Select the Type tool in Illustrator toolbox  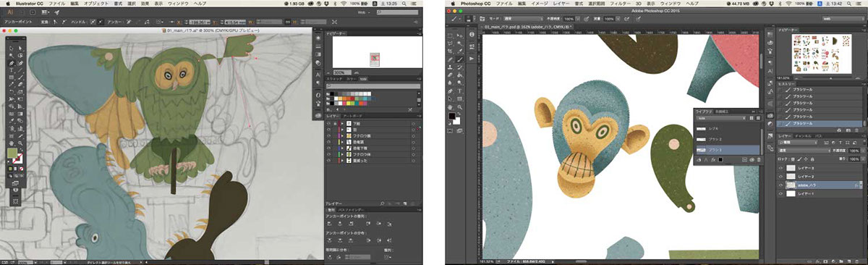click(x=11, y=71)
